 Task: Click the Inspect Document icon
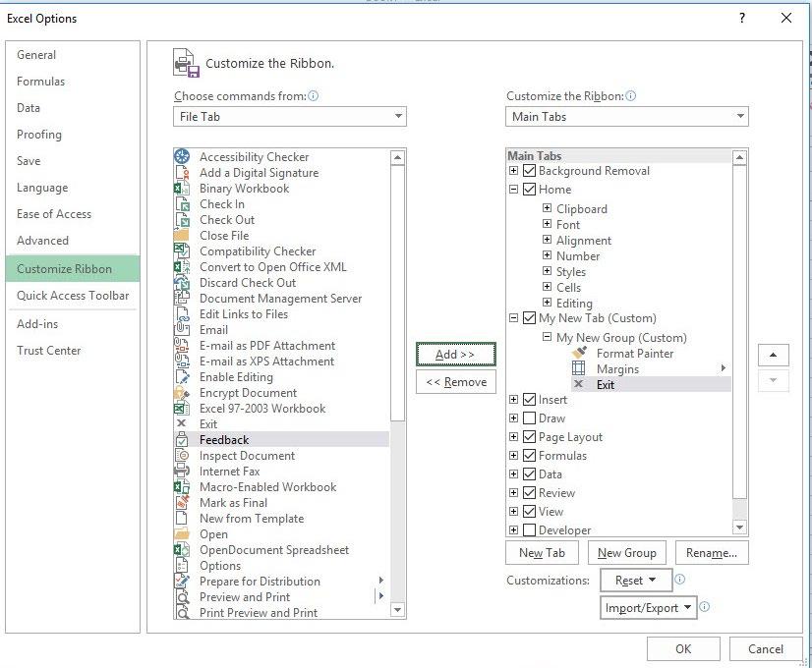182,456
